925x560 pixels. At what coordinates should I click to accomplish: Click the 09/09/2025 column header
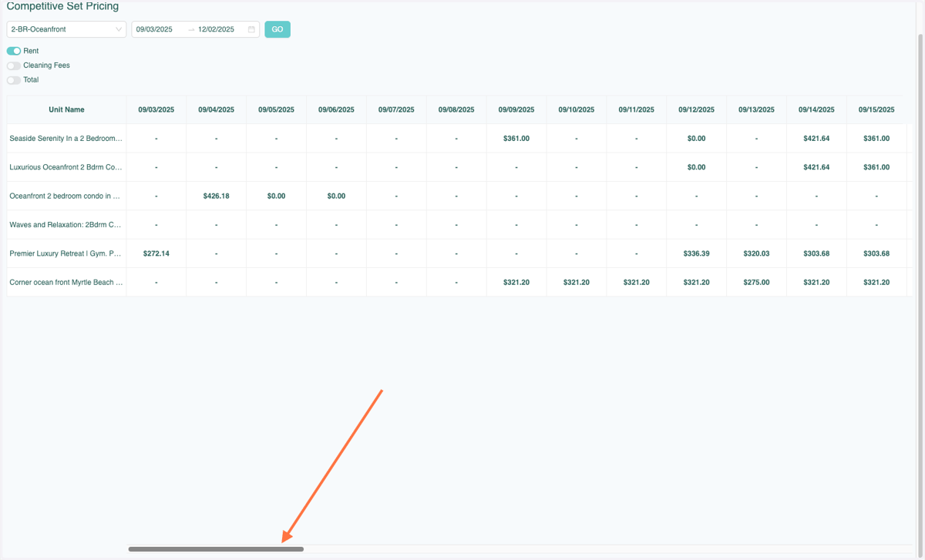pyautogui.click(x=516, y=109)
